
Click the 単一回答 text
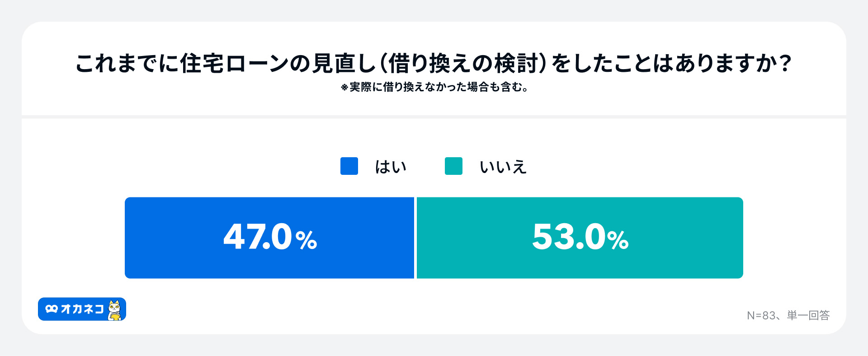(x=808, y=315)
